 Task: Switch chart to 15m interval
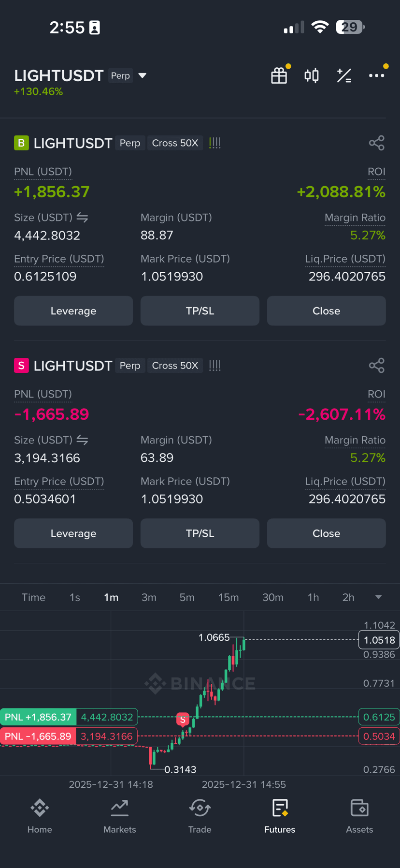click(x=229, y=598)
